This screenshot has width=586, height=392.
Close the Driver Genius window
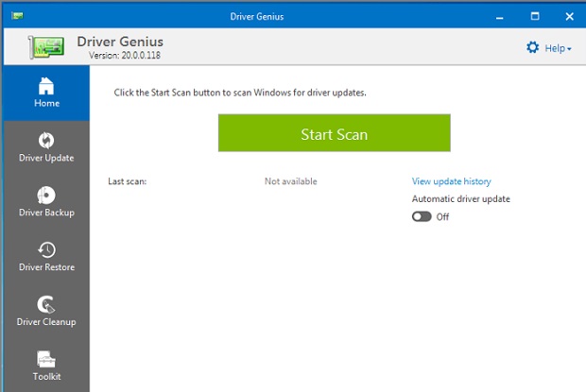[569, 16]
